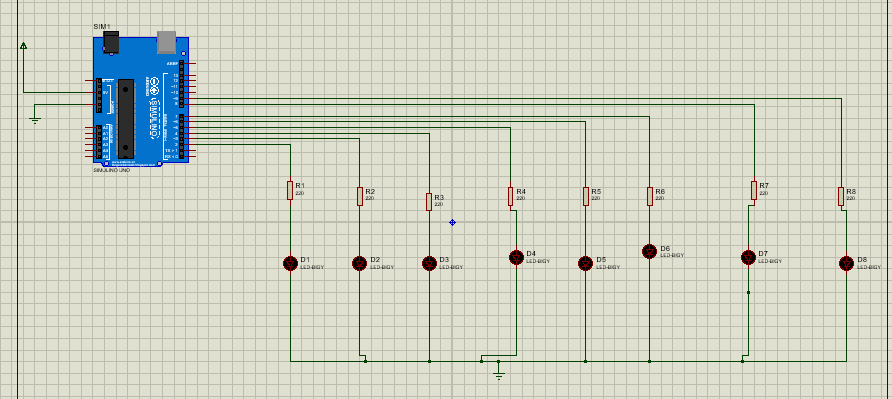
Task: Select the ground terminal left of the Arduino
Action: click(x=35, y=120)
